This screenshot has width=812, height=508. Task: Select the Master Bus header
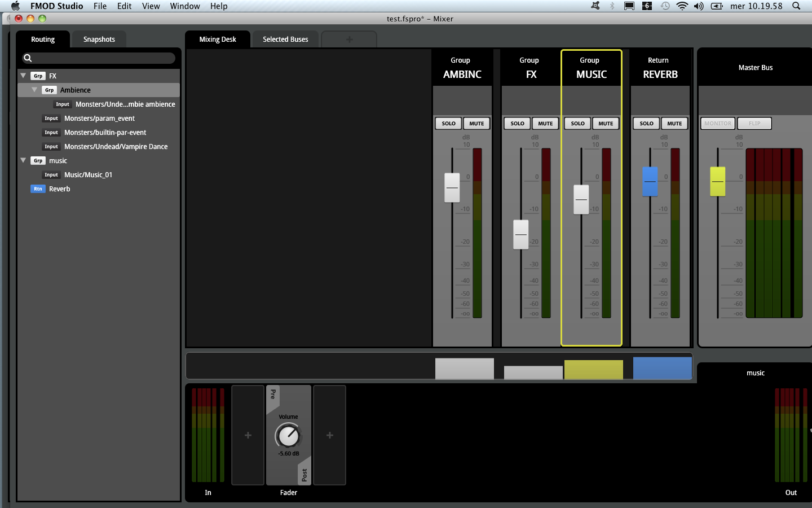click(x=756, y=68)
